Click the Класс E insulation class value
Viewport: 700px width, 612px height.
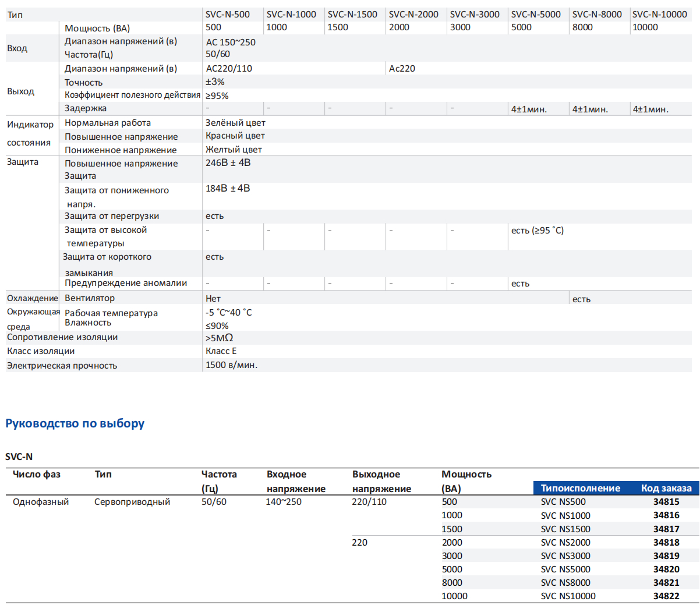pos(221,351)
